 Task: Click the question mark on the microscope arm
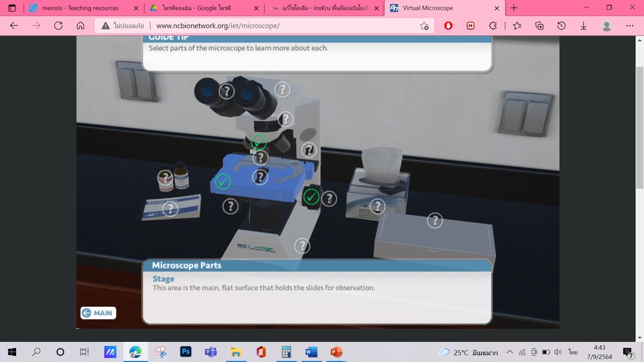pyautogui.click(x=309, y=150)
